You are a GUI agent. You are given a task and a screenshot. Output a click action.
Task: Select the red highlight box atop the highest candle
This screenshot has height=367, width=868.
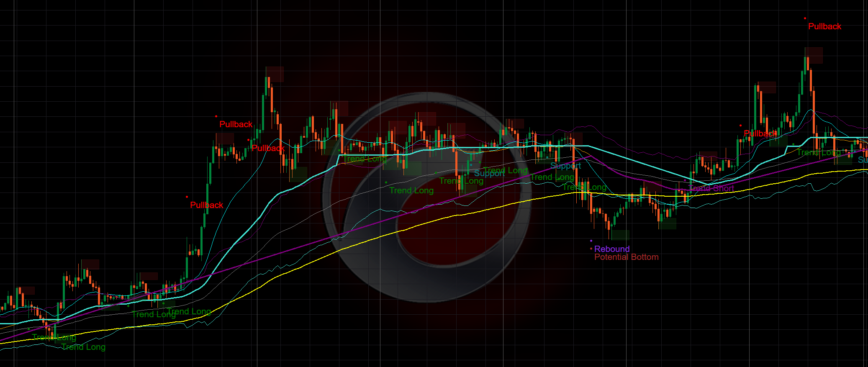point(814,55)
